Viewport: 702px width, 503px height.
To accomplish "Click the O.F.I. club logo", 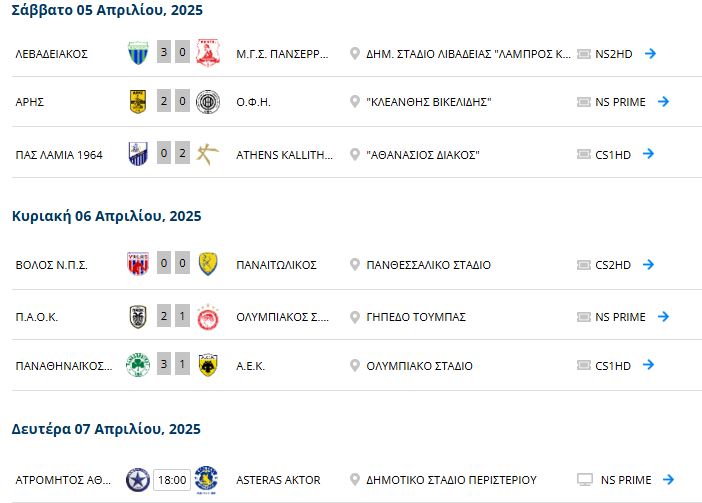I will coord(208,102).
